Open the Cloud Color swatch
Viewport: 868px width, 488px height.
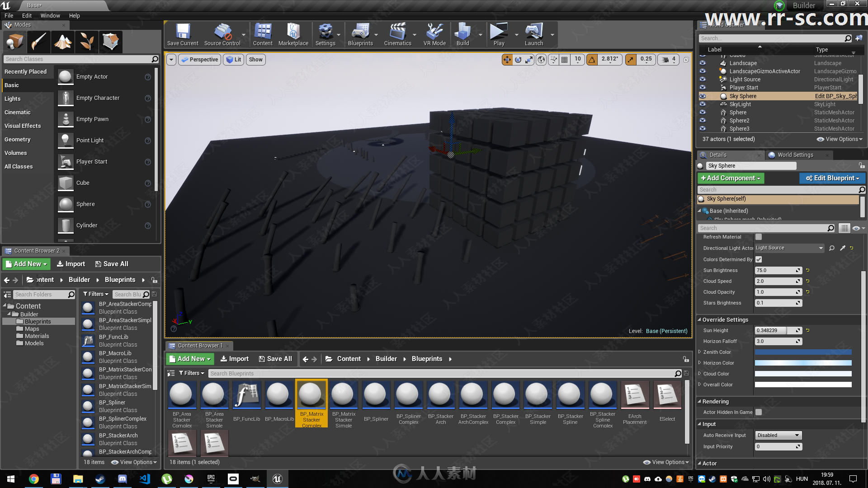point(803,374)
